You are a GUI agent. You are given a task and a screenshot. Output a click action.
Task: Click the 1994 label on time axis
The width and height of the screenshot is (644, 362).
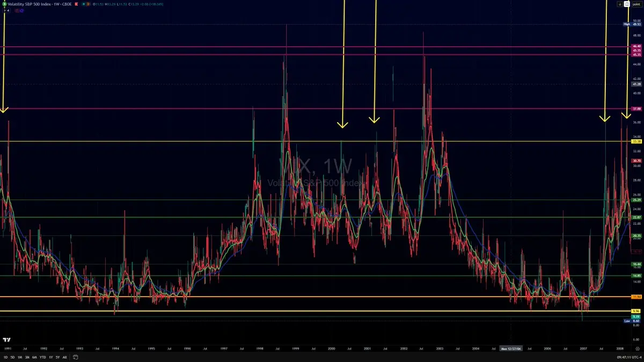[115, 348]
